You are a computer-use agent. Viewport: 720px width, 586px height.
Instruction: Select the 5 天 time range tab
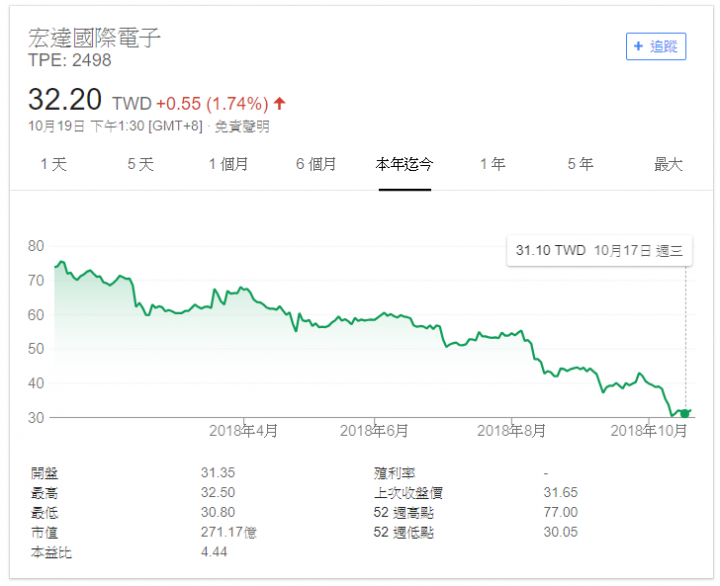(x=141, y=164)
